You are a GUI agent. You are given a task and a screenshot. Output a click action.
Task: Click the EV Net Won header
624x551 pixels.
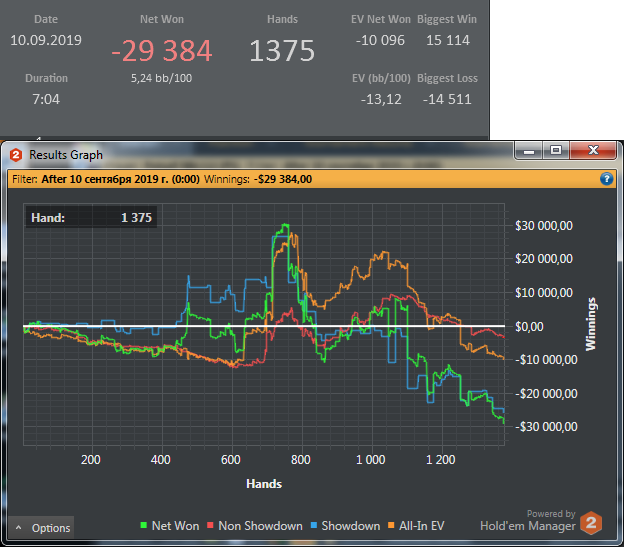tap(380, 19)
